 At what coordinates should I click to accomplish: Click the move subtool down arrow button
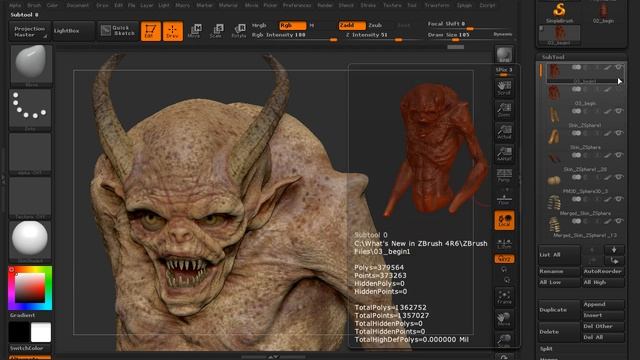tap(614, 249)
